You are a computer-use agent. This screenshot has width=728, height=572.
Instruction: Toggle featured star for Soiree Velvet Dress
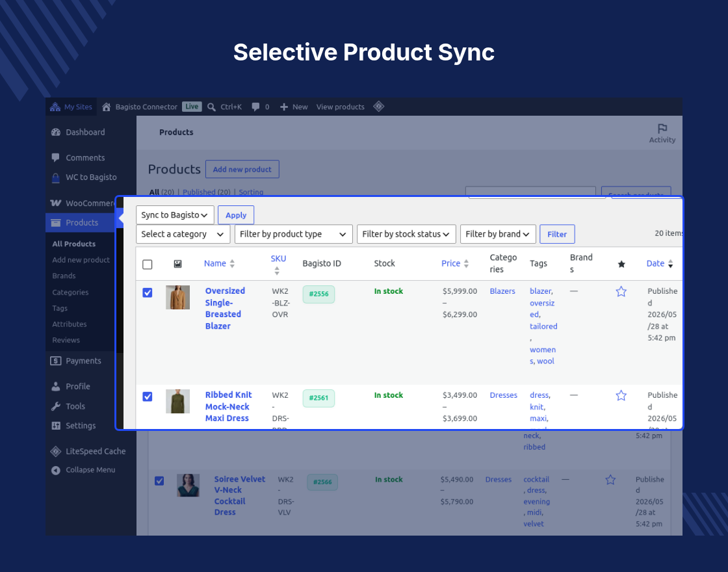610,480
